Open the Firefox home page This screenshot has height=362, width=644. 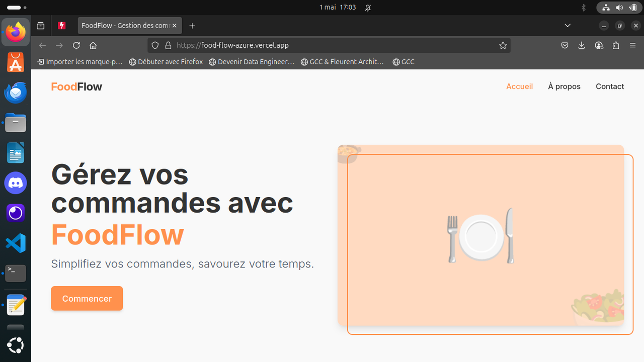coord(93,45)
